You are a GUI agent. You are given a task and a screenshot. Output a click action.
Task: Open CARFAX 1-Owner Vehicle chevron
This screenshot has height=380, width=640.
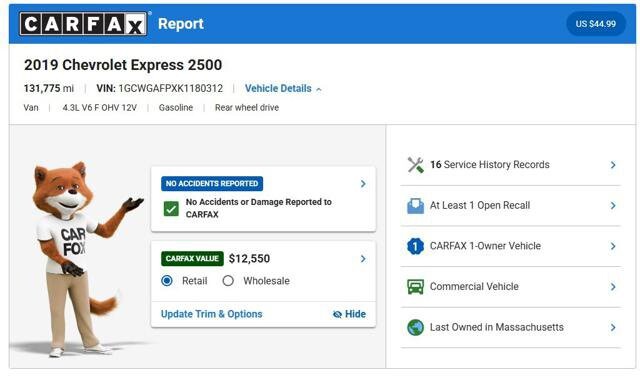click(x=613, y=246)
